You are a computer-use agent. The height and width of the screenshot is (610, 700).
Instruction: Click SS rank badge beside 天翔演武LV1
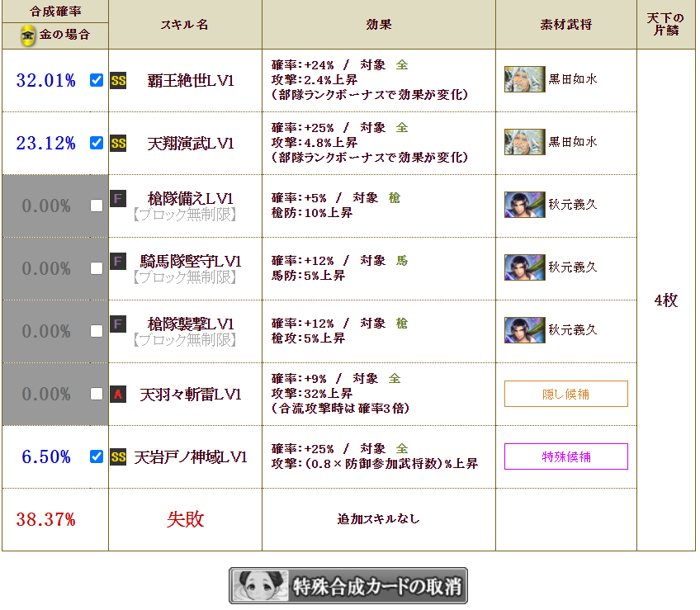click(x=118, y=144)
